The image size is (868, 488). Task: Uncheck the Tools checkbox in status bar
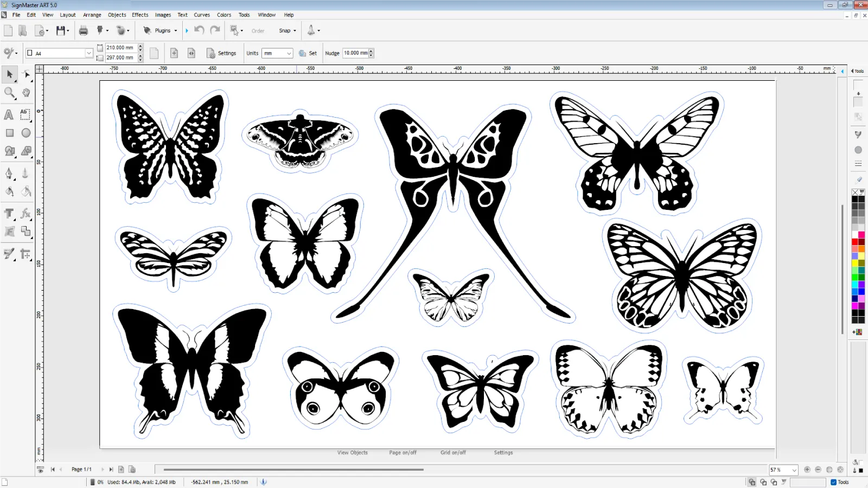[x=834, y=482]
